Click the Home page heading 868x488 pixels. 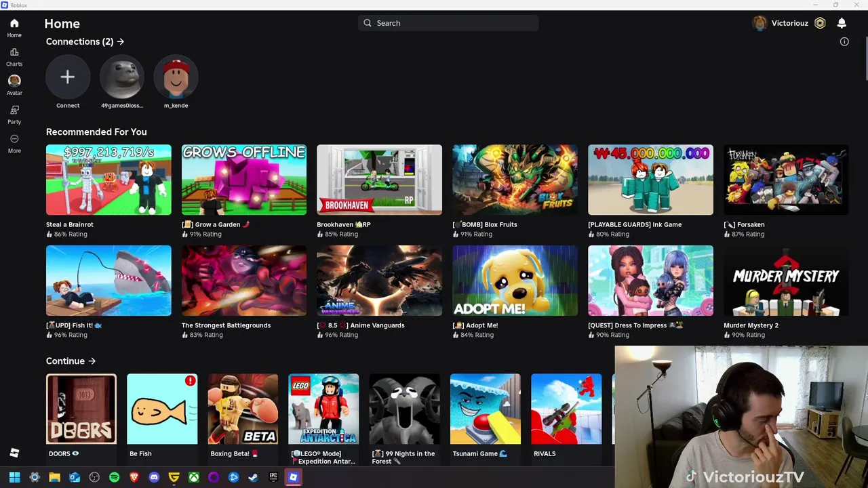62,24
